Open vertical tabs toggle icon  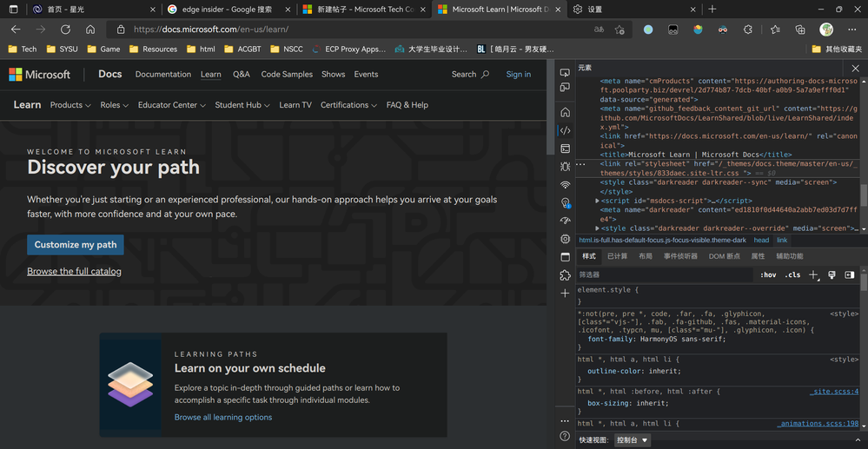13,9
